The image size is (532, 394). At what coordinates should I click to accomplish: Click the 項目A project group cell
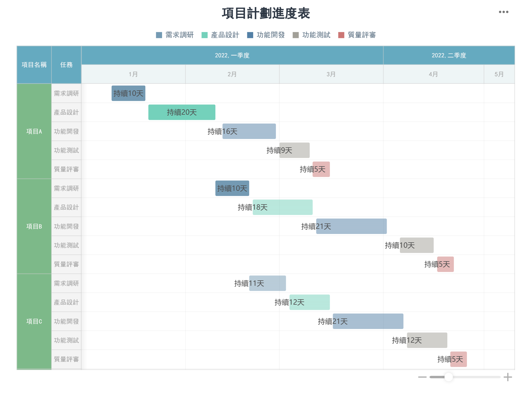click(x=34, y=131)
